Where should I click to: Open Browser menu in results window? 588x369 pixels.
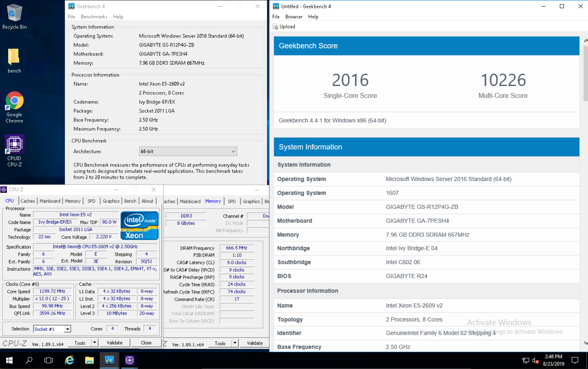[294, 17]
